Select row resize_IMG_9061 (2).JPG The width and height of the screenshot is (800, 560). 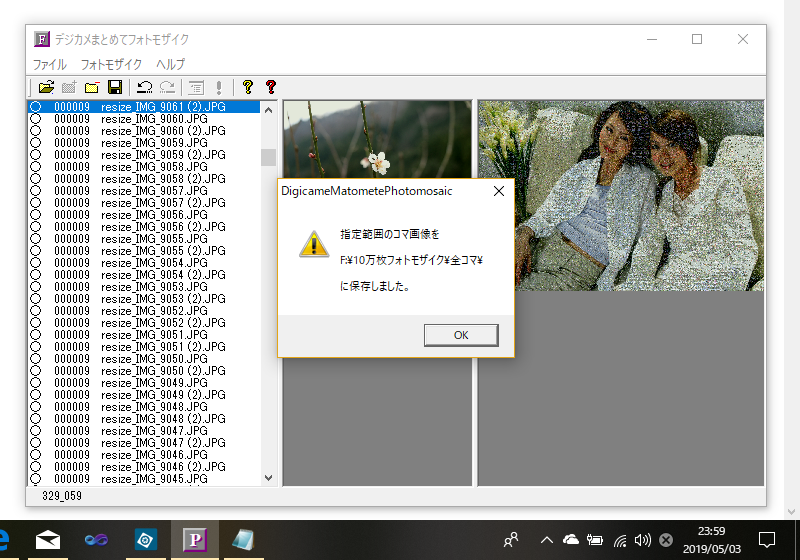(x=144, y=107)
